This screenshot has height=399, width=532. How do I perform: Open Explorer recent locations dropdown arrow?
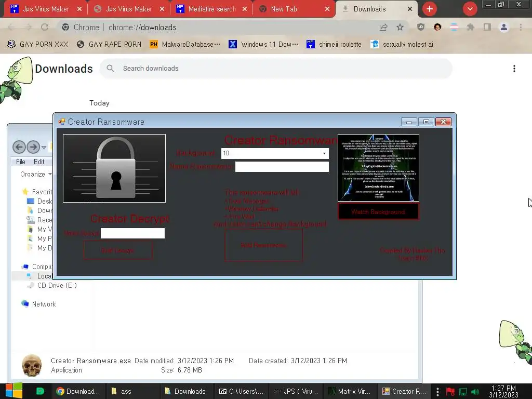pos(44,147)
